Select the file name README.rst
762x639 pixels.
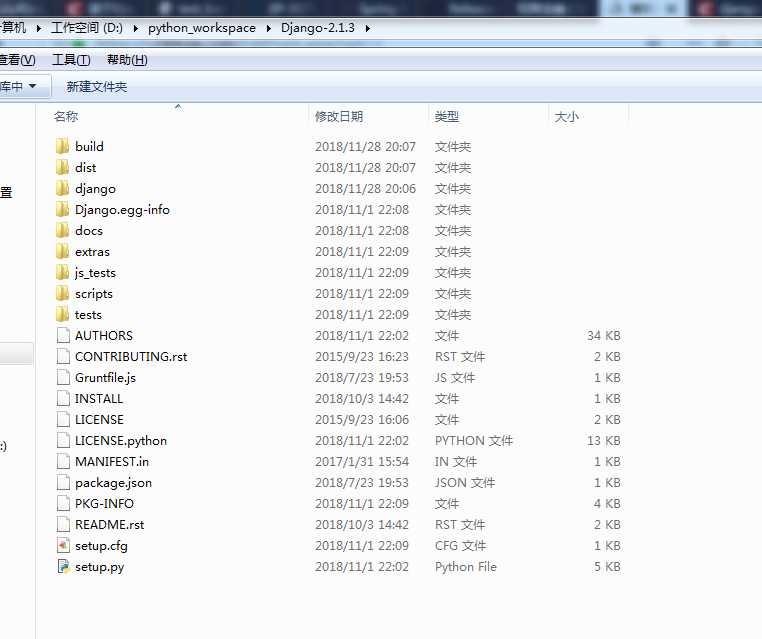click(x=110, y=525)
